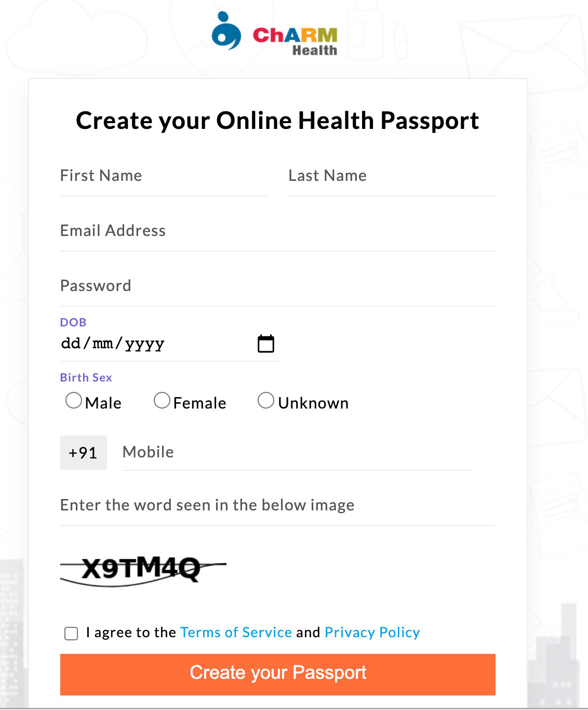The image size is (588, 710).
Task: Click the X9TM4Q captcha image
Action: [x=143, y=569]
